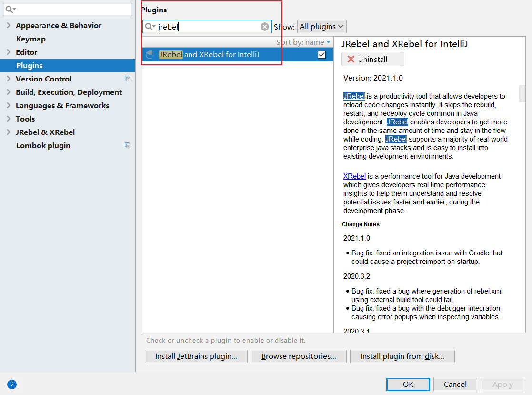
Task: Select Keymap in settings tree
Action: [x=31, y=39]
